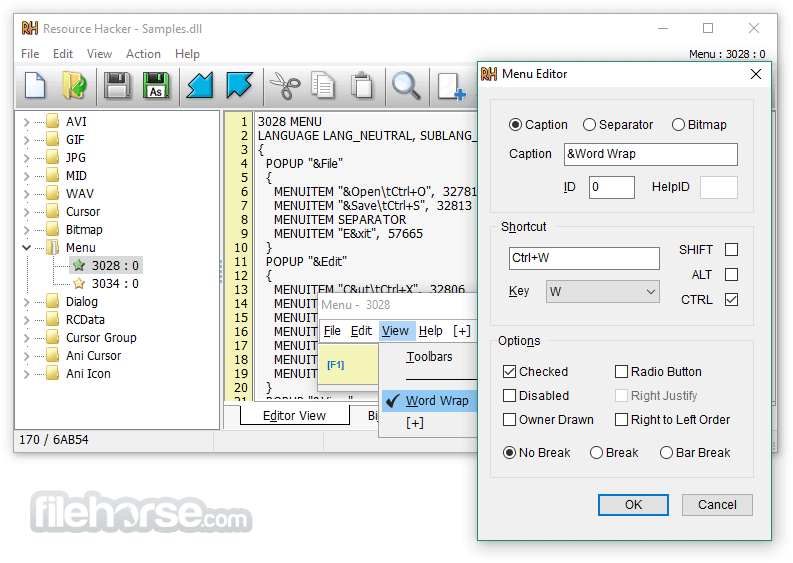Viewport: 793px width, 563px height.
Task: Click the Dialog folder icon
Action: pos(53,301)
